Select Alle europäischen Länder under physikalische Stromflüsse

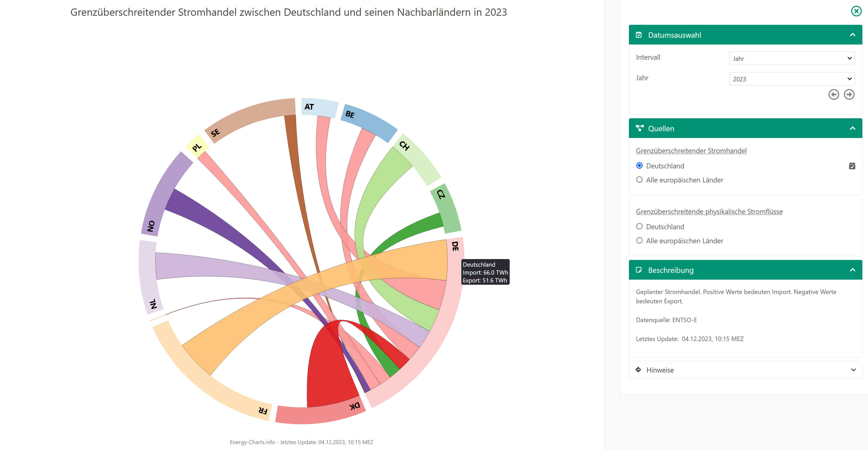639,240
